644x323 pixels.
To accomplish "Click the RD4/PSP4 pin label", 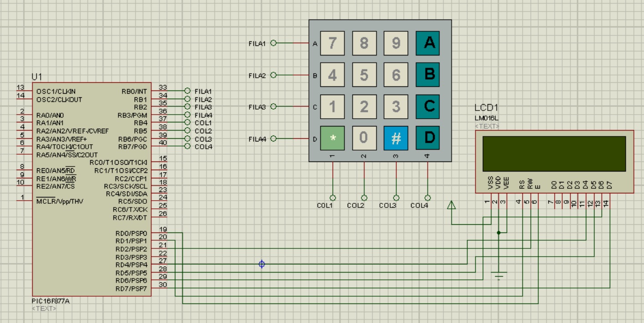I will click(131, 265).
